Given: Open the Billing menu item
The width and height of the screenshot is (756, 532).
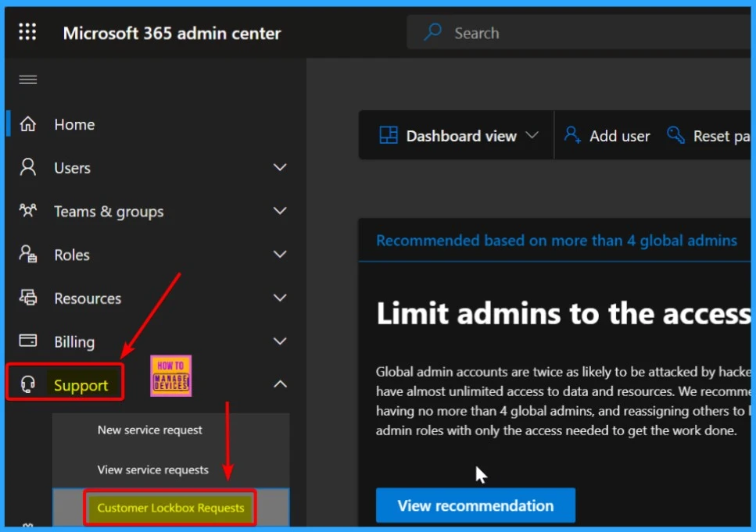Looking at the screenshot, I should [x=74, y=341].
